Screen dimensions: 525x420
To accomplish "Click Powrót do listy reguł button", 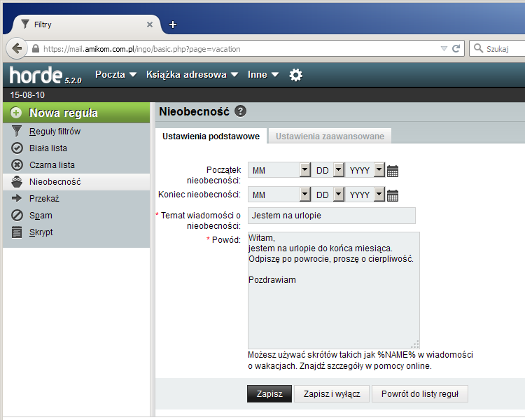I will (x=419, y=394).
